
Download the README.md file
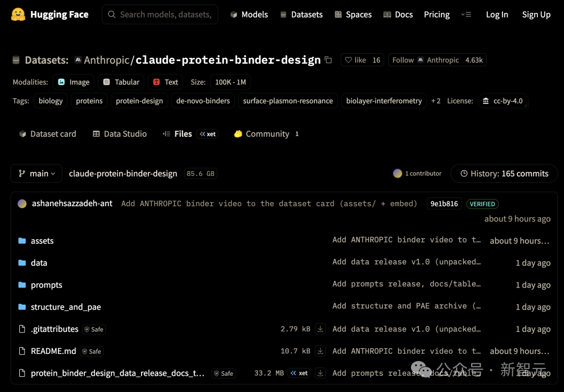pos(320,351)
